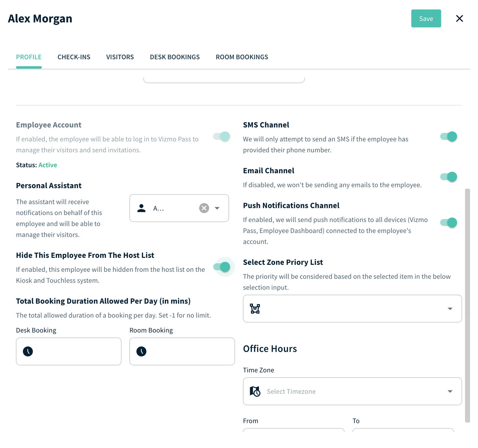The height and width of the screenshot is (448, 478).
Task: Click the Alex Morgan title
Action: pos(40,19)
